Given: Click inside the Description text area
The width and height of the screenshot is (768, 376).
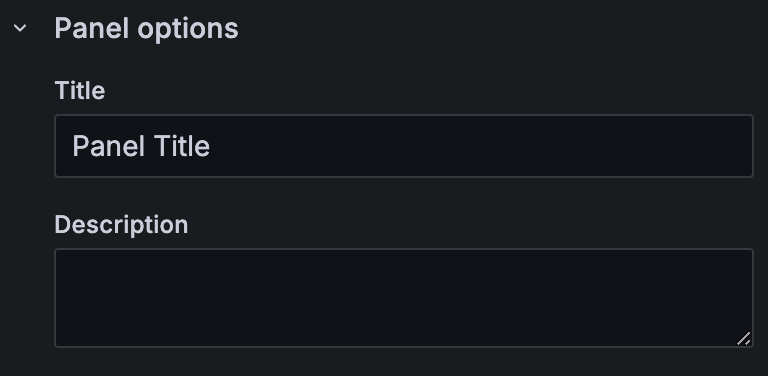Looking at the screenshot, I should coord(404,298).
